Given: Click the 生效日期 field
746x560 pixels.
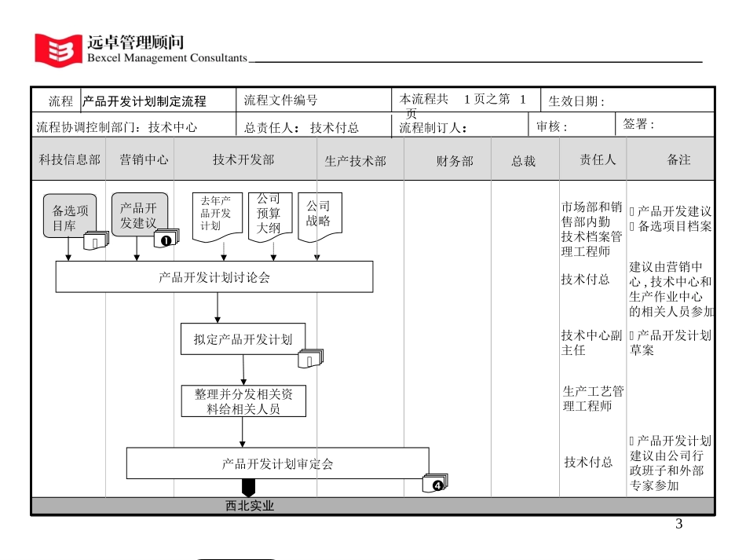Looking at the screenshot, I should 627,101.
